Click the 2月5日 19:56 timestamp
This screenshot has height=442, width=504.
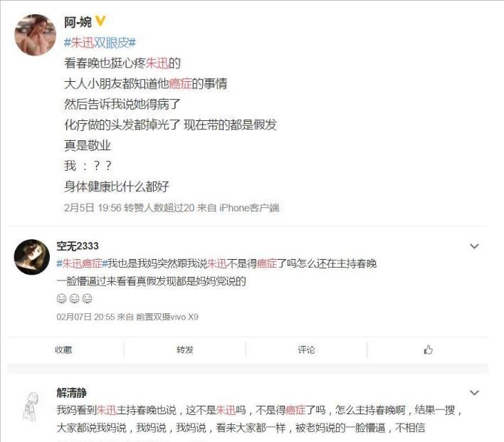point(93,208)
